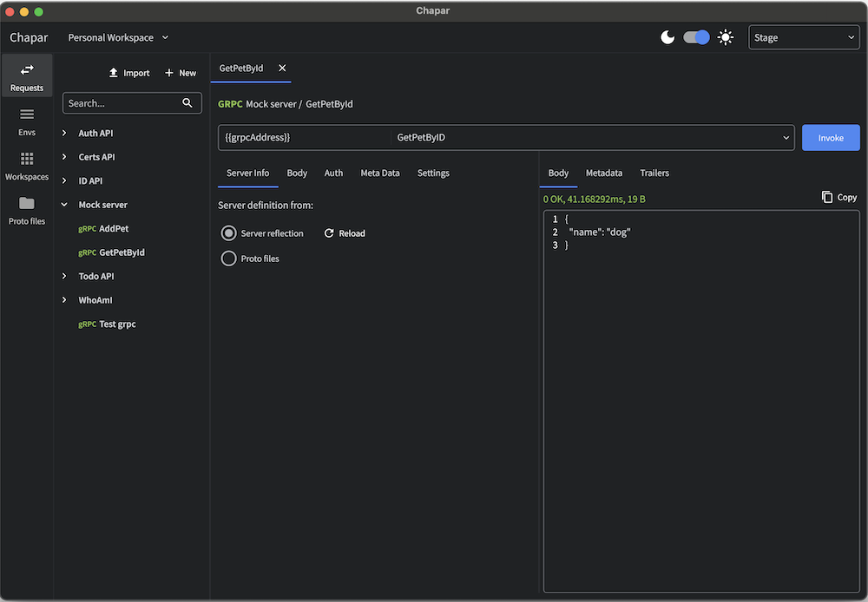The height and width of the screenshot is (602, 868).
Task: Open the AddPet gRPC request
Action: click(x=103, y=228)
